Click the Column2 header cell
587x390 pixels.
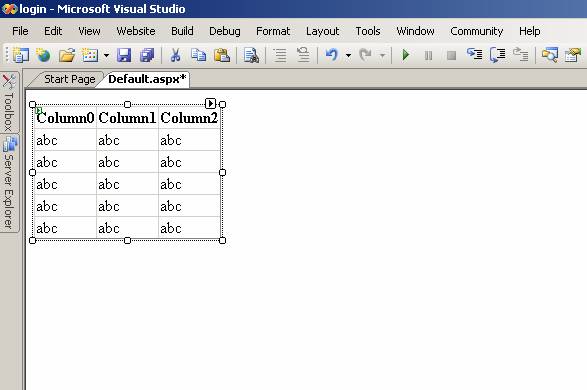[x=189, y=118]
